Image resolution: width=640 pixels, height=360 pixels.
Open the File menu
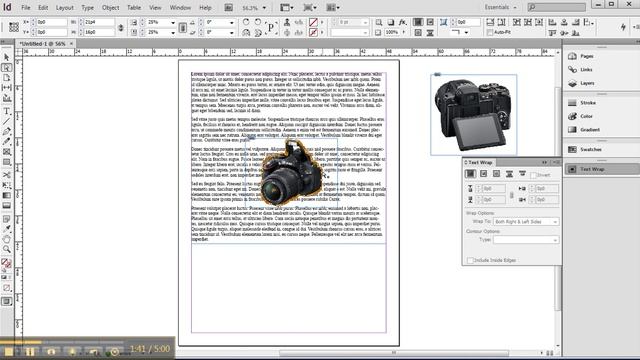(x=26, y=8)
